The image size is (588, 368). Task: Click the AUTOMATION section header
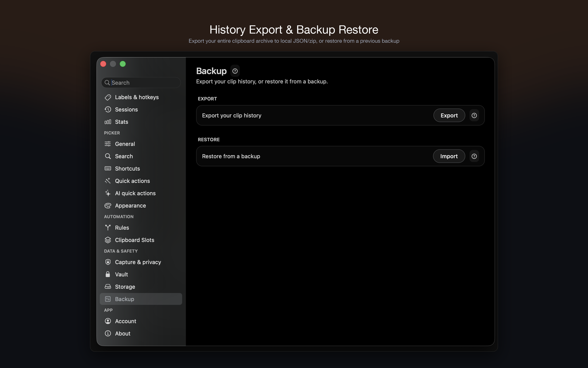119,217
